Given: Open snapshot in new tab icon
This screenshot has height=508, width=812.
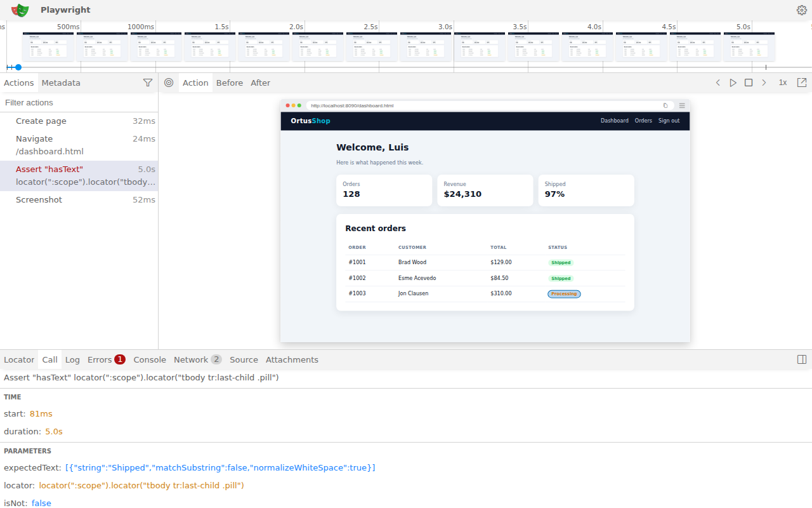Looking at the screenshot, I should point(802,83).
